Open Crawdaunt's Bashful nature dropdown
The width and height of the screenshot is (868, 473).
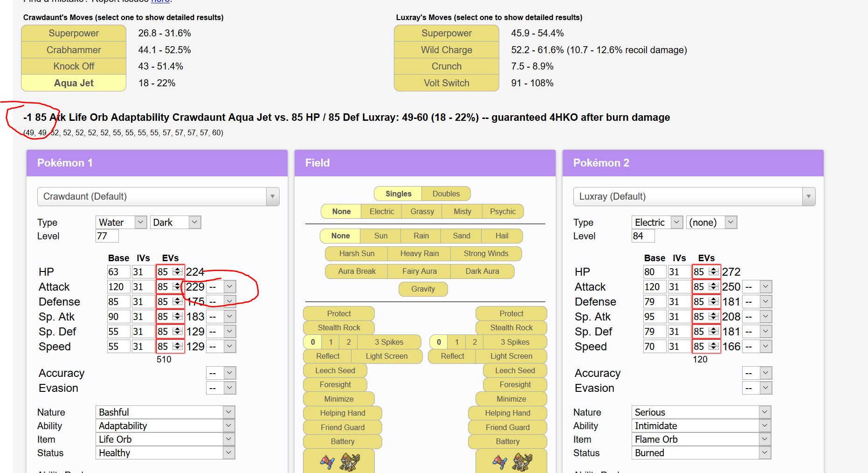[165, 412]
